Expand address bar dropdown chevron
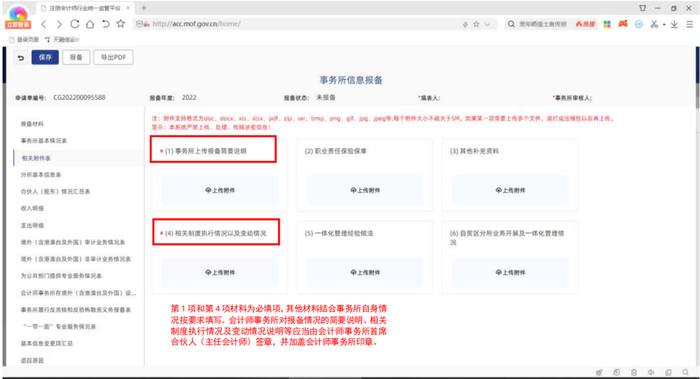The height and width of the screenshot is (379, 700). [488, 25]
